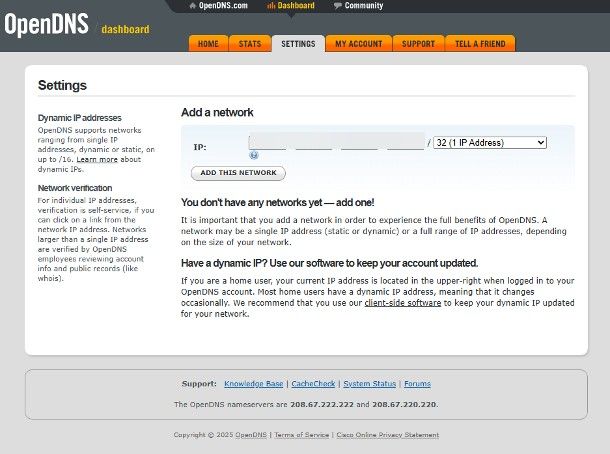This screenshot has height=454, width=610.
Task: Click the second IP octet field
Action: click(x=314, y=142)
